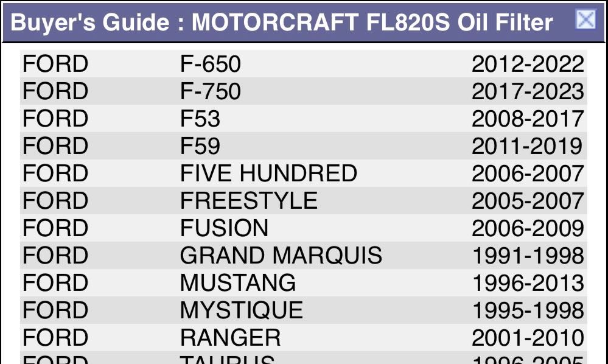Click the F-750 model name
The image size is (608, 364).
click(x=211, y=91)
